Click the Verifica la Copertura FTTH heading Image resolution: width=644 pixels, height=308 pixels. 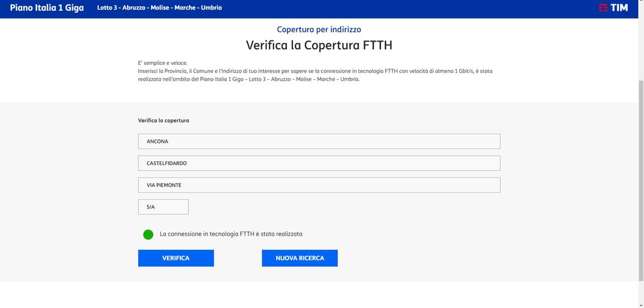coord(319,45)
